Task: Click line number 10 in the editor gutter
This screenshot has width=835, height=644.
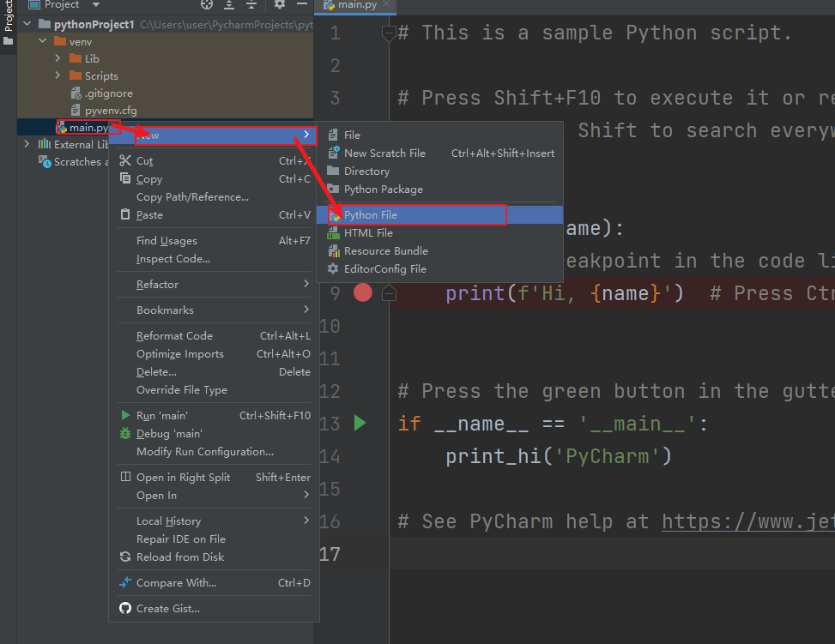Action: tap(330, 326)
